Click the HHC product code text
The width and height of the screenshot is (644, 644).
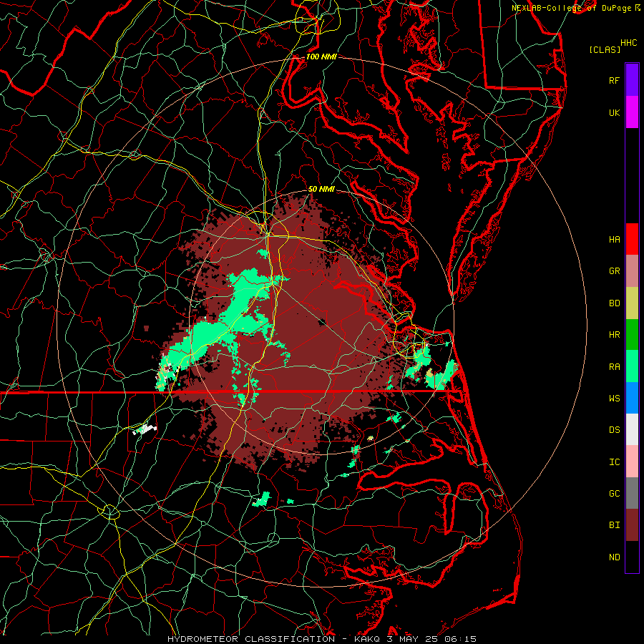(x=629, y=43)
